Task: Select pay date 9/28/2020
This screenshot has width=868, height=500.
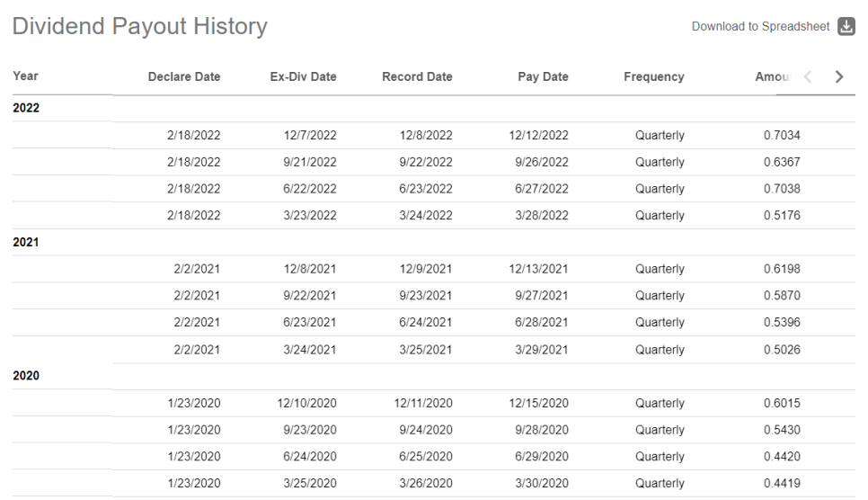Action: 542,430
